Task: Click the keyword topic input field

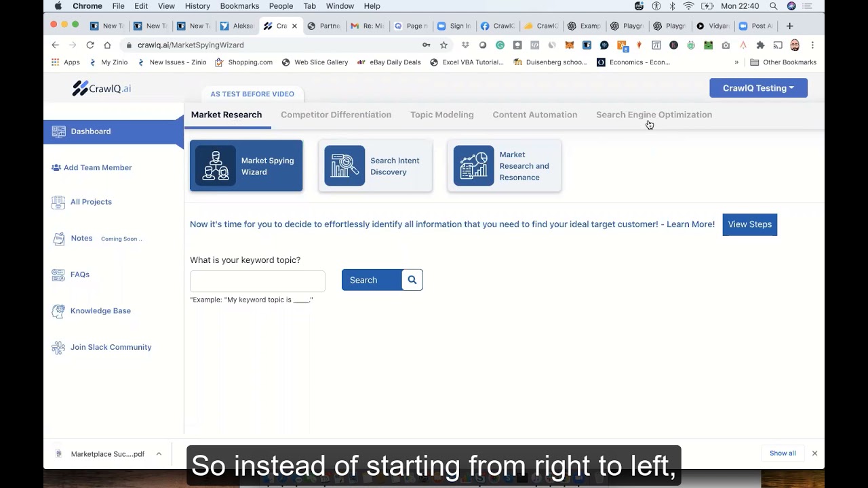Action: [x=258, y=281]
